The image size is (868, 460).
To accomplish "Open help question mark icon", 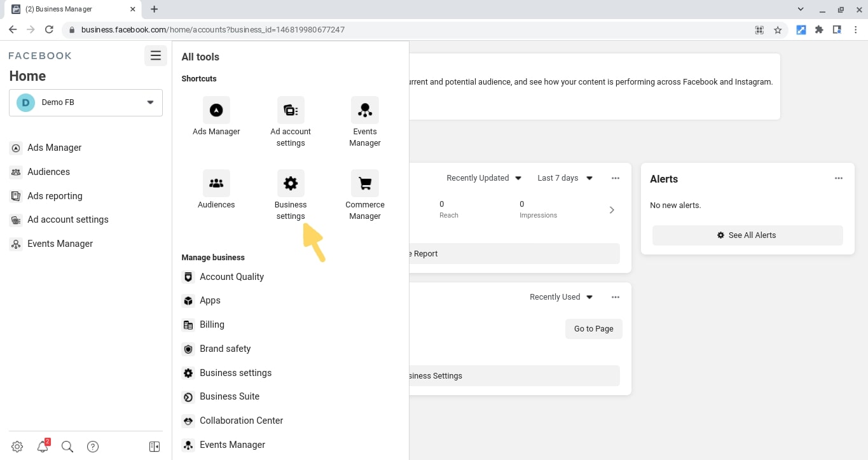I will [93, 447].
